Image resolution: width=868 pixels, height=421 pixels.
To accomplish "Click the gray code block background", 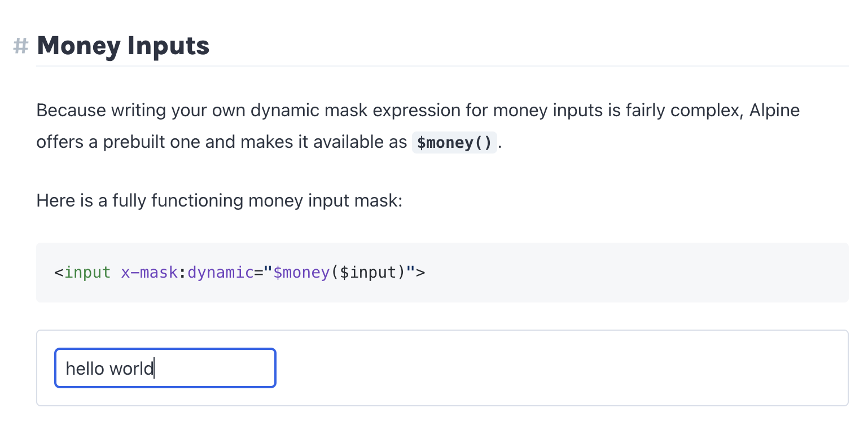I will (621, 273).
